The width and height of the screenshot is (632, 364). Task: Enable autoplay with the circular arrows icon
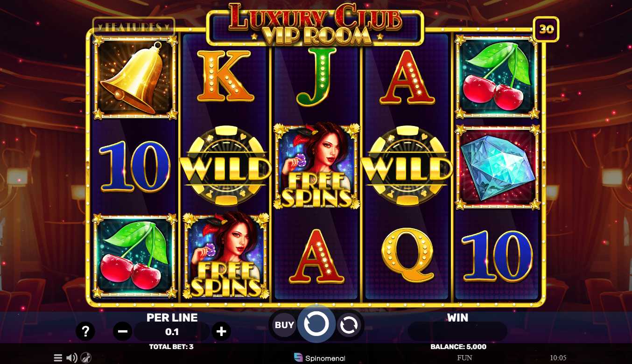coord(349,325)
